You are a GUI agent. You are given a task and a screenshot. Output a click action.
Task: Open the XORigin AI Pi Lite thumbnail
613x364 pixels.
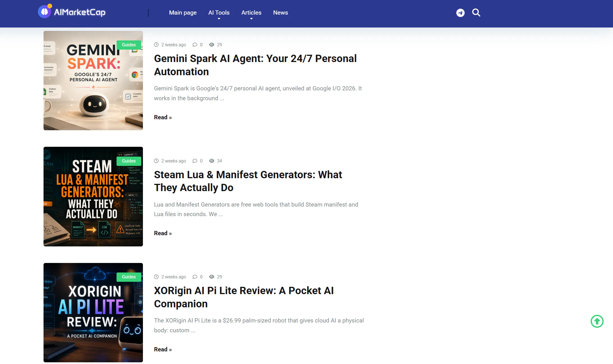93,313
